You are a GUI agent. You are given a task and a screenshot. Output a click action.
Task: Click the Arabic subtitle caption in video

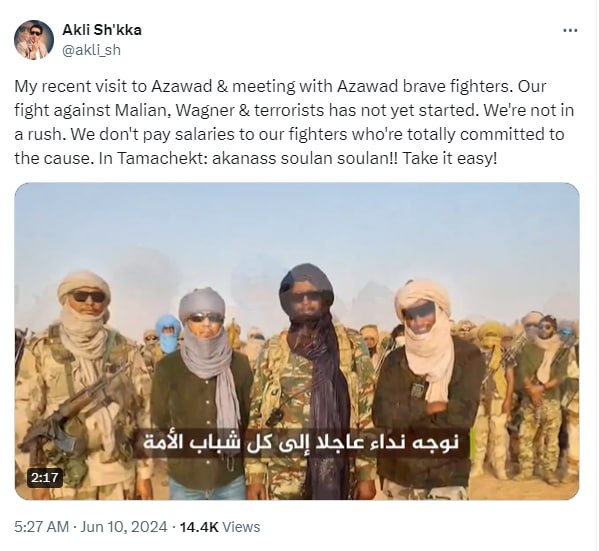point(300,443)
